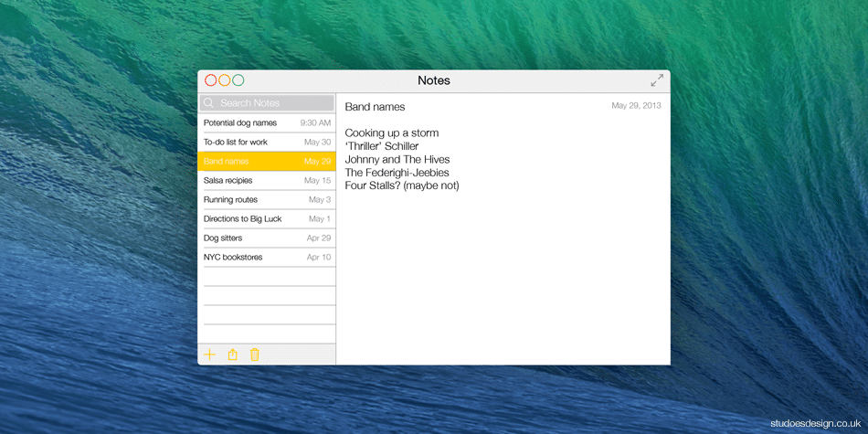The height and width of the screenshot is (434, 868).
Task: Click the Band names title in the editor
Action: (x=375, y=107)
